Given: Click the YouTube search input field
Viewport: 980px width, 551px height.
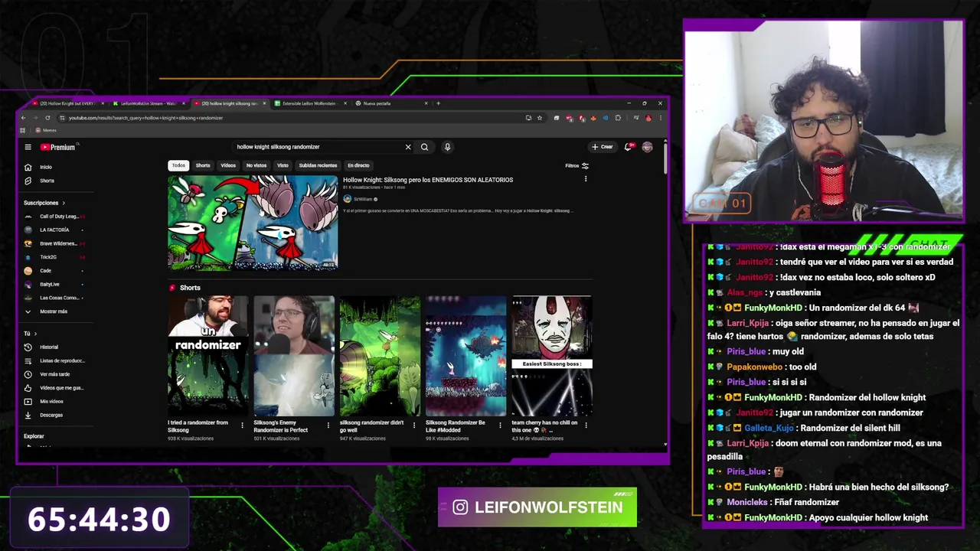Looking at the screenshot, I should coord(318,147).
